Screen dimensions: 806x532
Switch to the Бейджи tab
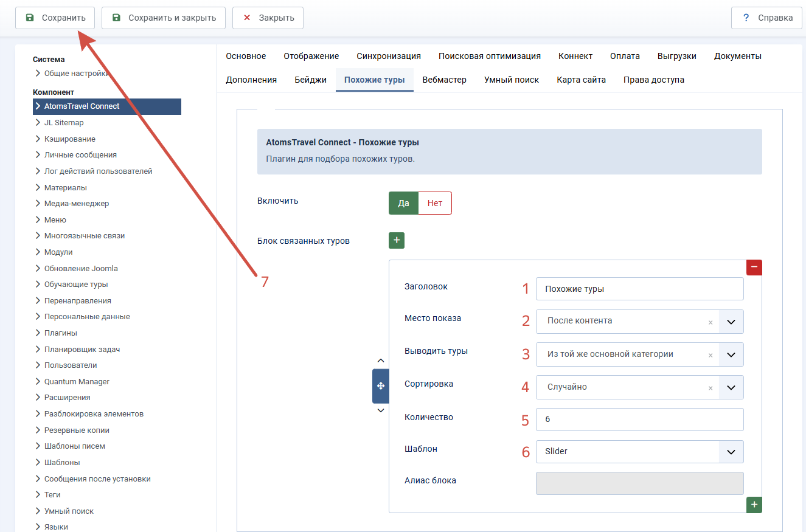pyautogui.click(x=311, y=80)
